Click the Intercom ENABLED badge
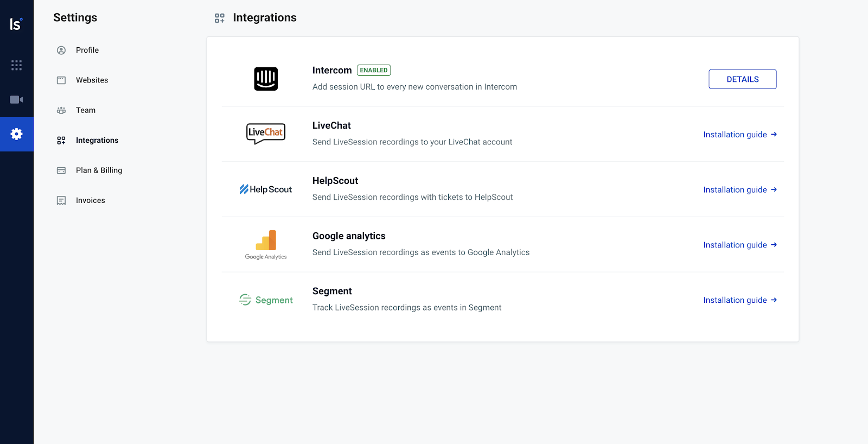 click(374, 70)
